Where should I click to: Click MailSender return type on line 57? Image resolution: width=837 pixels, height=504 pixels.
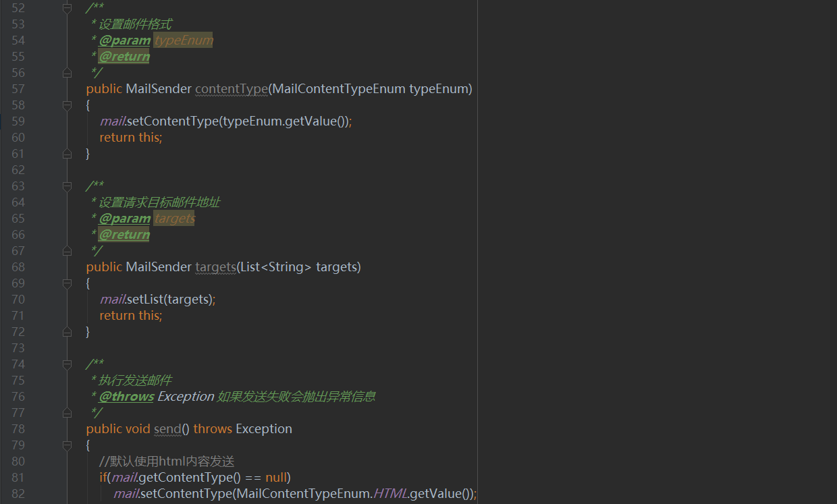point(159,89)
